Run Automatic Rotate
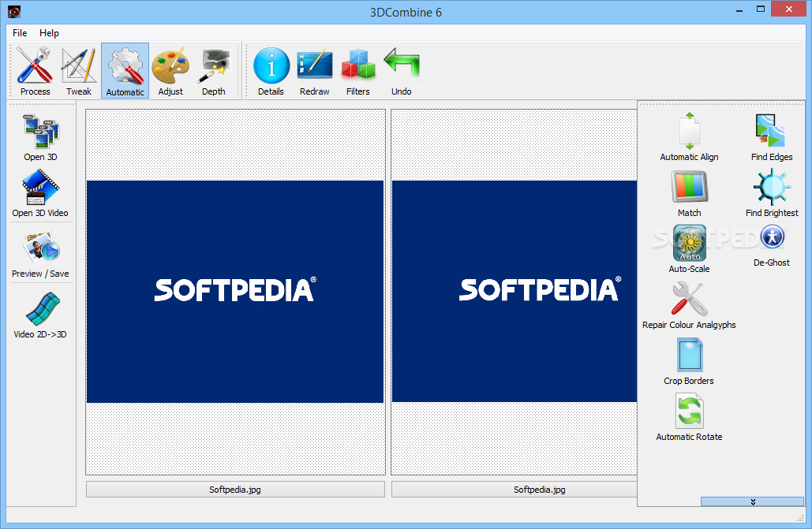 click(x=689, y=417)
